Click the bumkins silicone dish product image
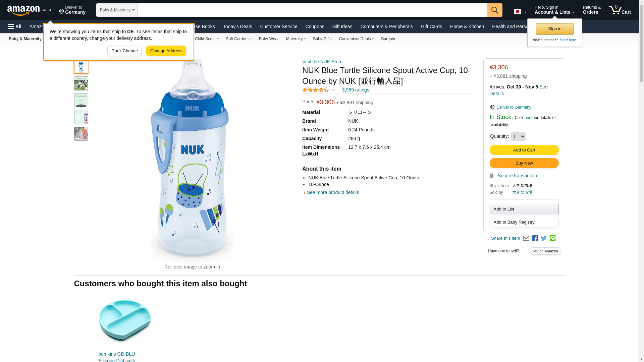Viewport: 644px width, 362px height. pos(125,321)
